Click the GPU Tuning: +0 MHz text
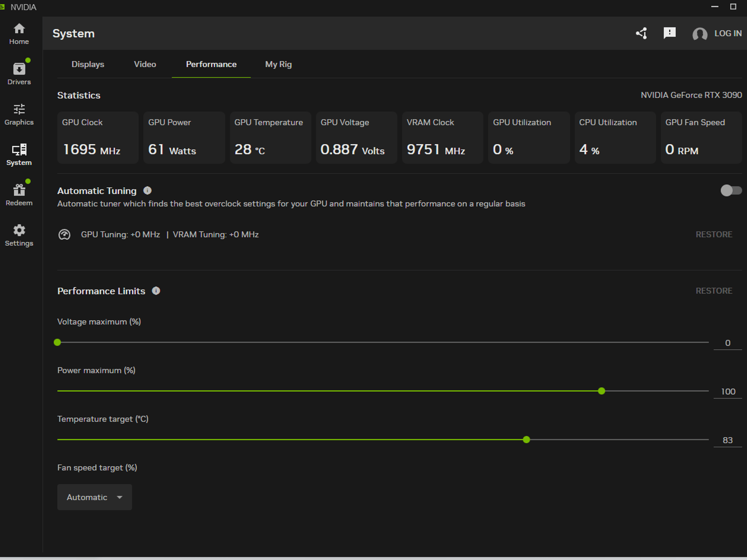Viewport: 747px width, 560px height. pos(120,234)
